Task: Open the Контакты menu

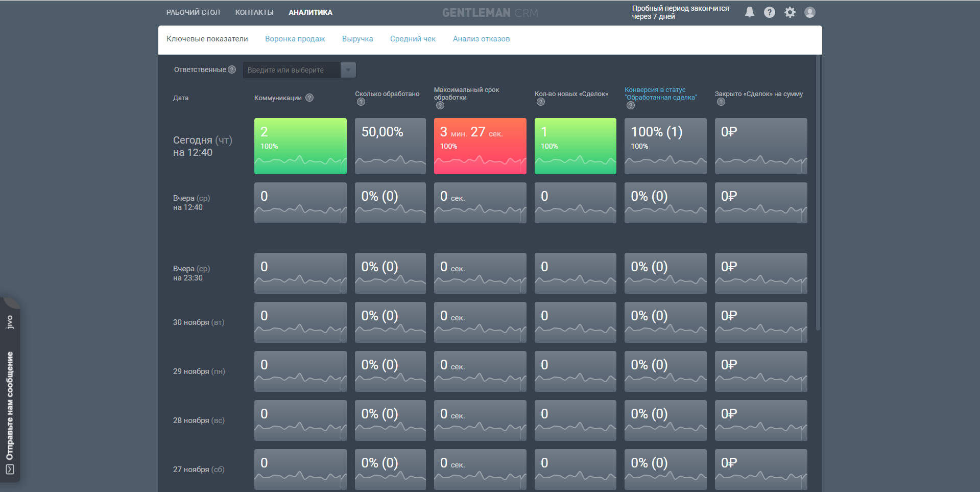Action: [254, 12]
